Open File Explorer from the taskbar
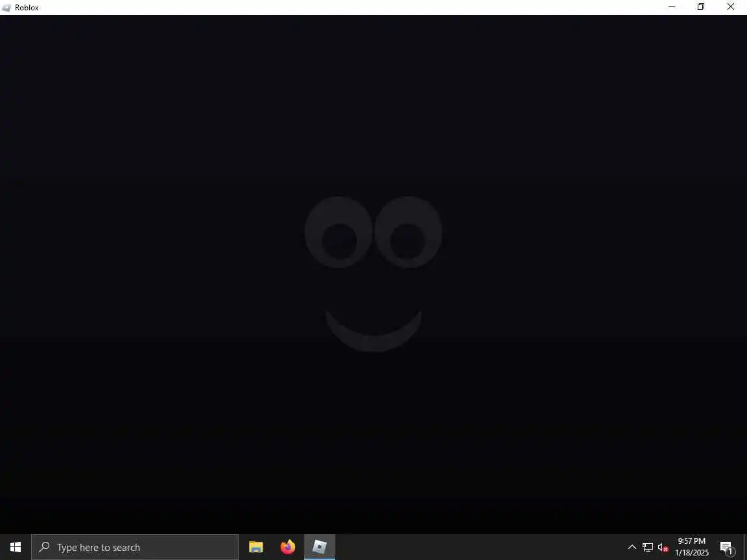 click(x=256, y=547)
